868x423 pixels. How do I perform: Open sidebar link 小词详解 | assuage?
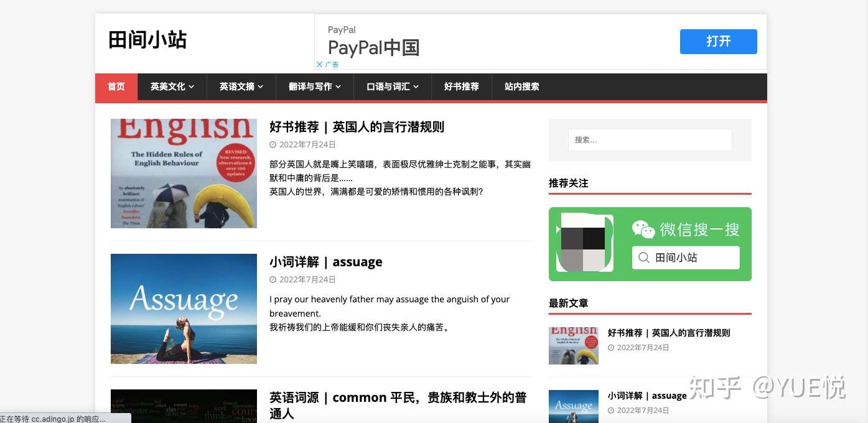pos(647,396)
